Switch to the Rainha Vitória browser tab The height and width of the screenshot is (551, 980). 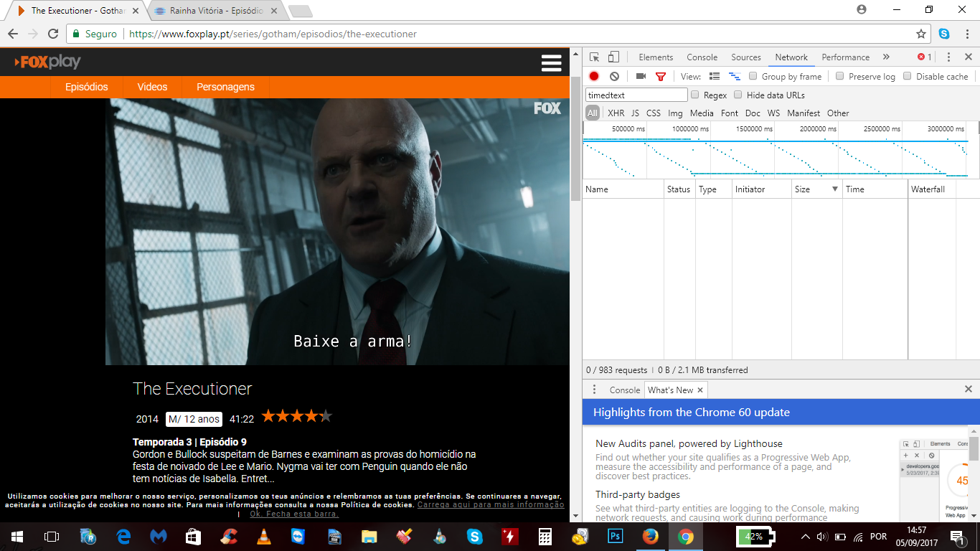[x=217, y=11]
